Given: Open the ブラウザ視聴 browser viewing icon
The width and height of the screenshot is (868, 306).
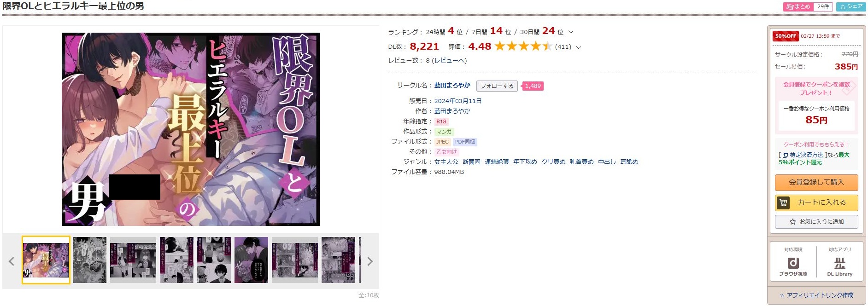Looking at the screenshot, I should (x=793, y=263).
